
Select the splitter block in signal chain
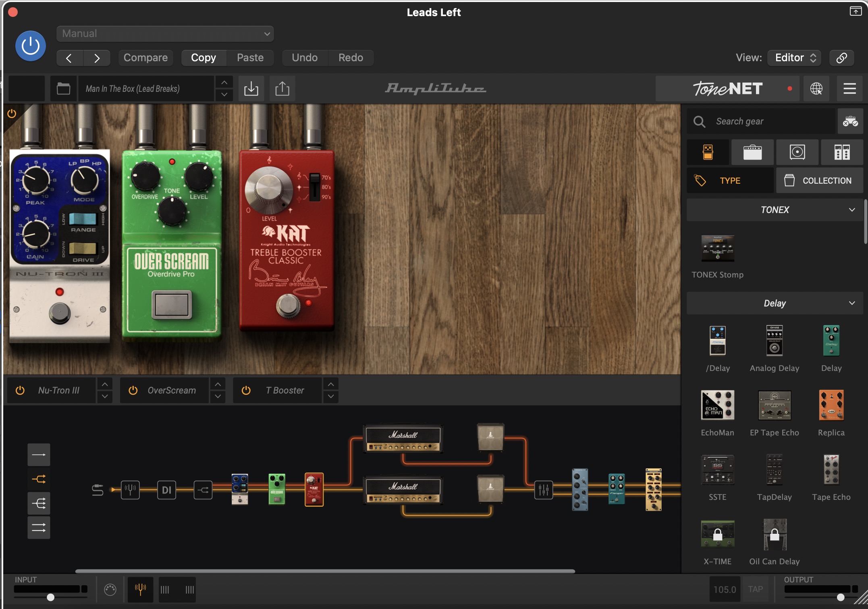pos(203,490)
